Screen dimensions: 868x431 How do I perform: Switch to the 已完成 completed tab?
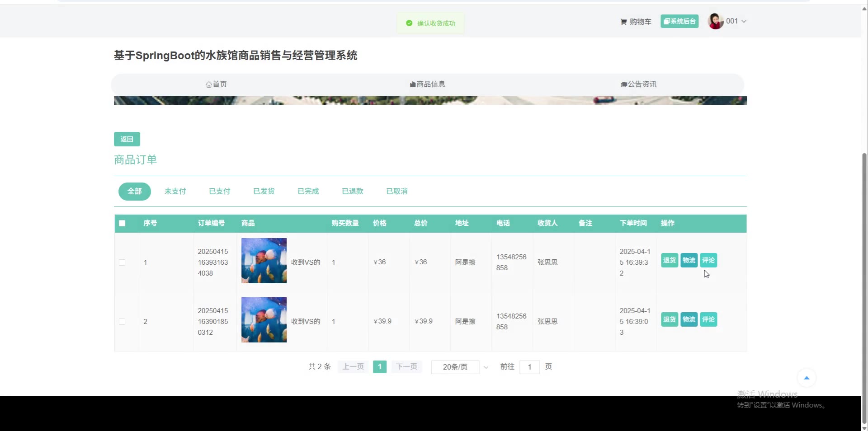tap(308, 192)
